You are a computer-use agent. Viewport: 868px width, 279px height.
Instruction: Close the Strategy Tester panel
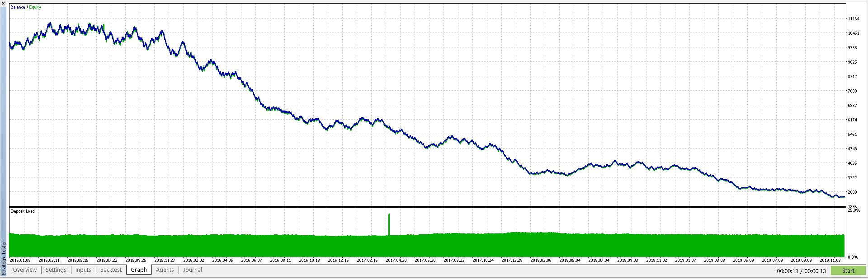pos(3,3)
